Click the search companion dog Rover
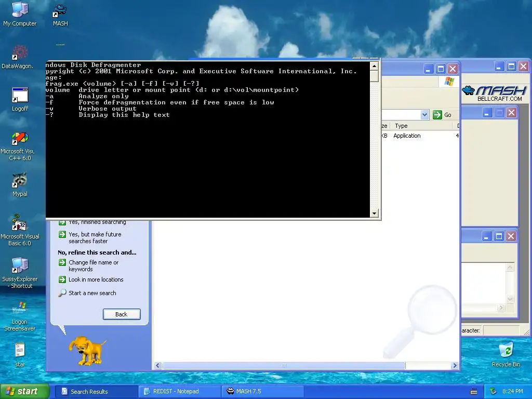 coord(87,350)
